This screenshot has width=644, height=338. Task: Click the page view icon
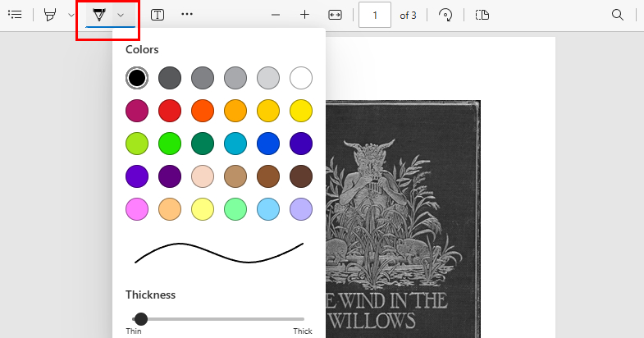pos(482,16)
